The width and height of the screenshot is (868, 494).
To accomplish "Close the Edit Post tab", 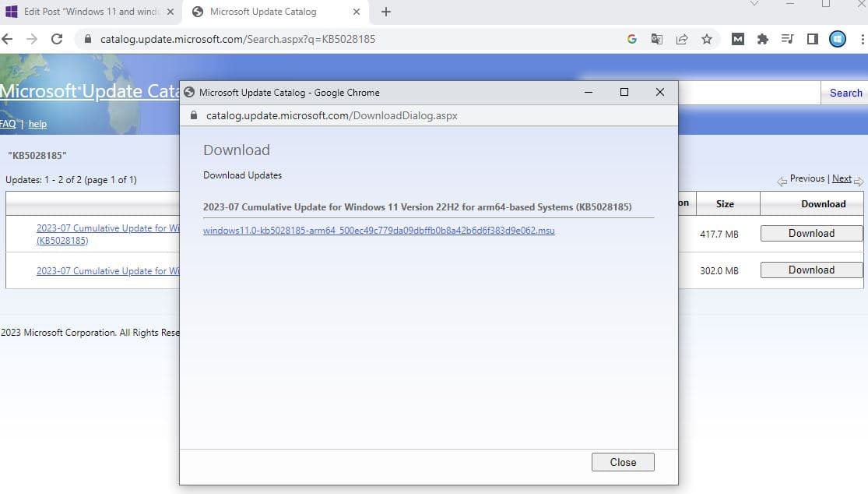I will (x=170, y=12).
